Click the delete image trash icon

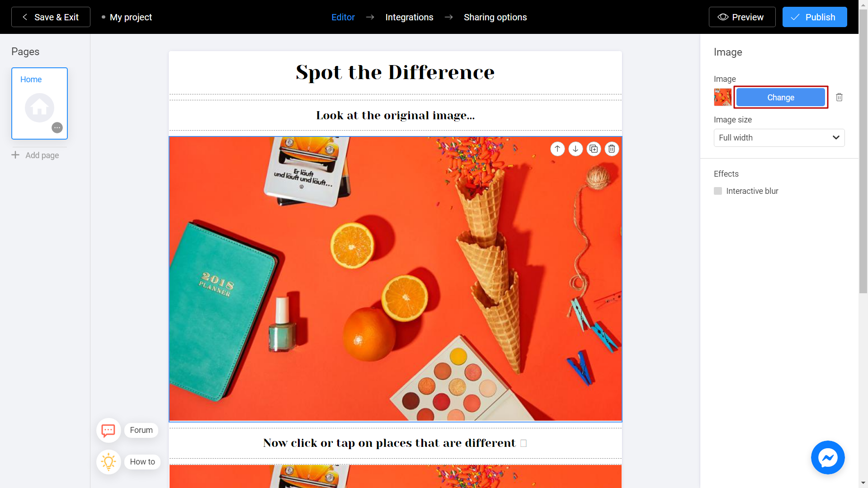[839, 97]
